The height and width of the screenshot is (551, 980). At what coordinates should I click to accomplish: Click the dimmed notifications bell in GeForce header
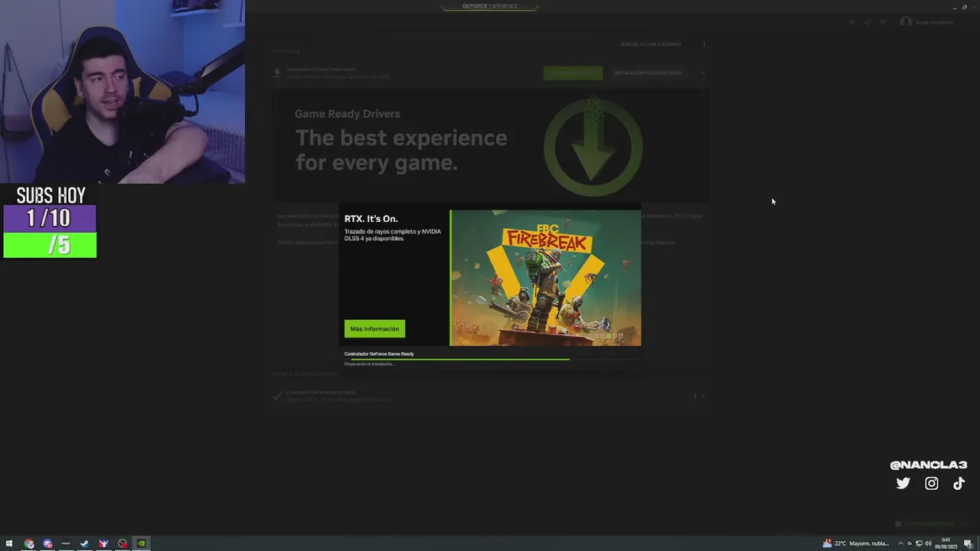coord(852,22)
